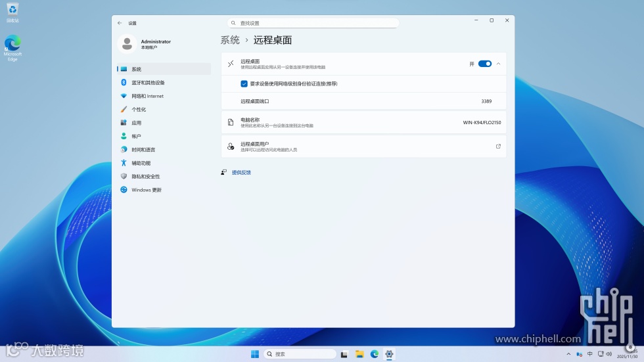Collapse the 远程桌面 section chevron
Screen dimensions: 644x362
pyautogui.click(x=498, y=64)
